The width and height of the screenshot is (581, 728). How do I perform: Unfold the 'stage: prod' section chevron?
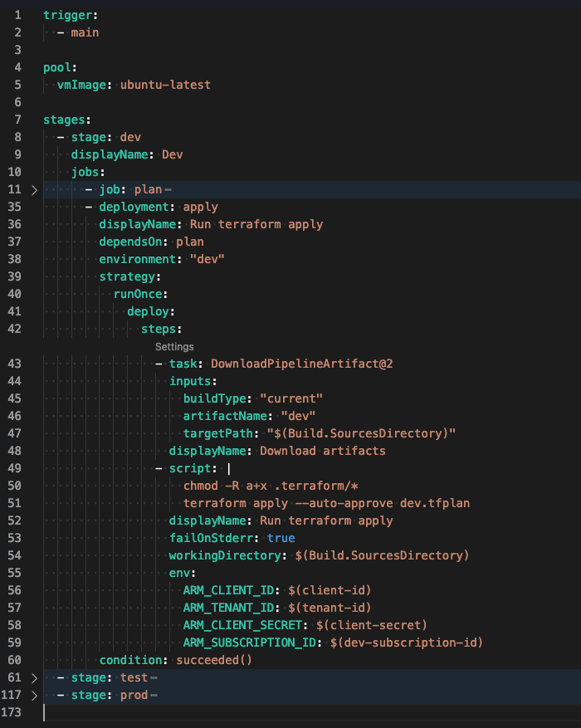(34, 695)
